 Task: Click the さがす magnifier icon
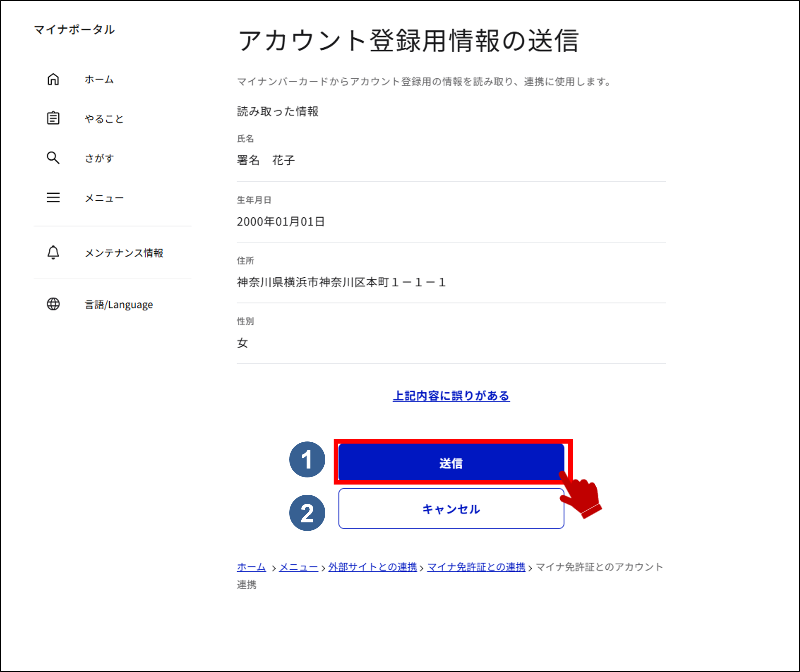pyautogui.click(x=53, y=158)
